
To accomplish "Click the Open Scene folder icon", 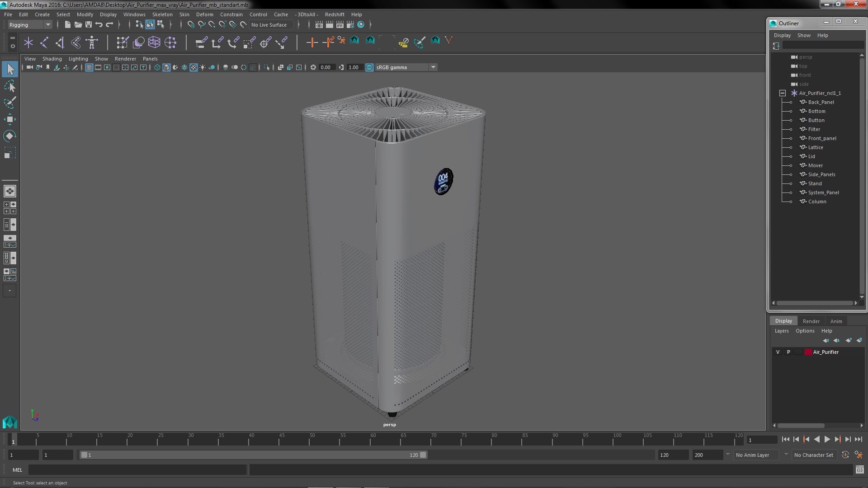I will 78,24.
